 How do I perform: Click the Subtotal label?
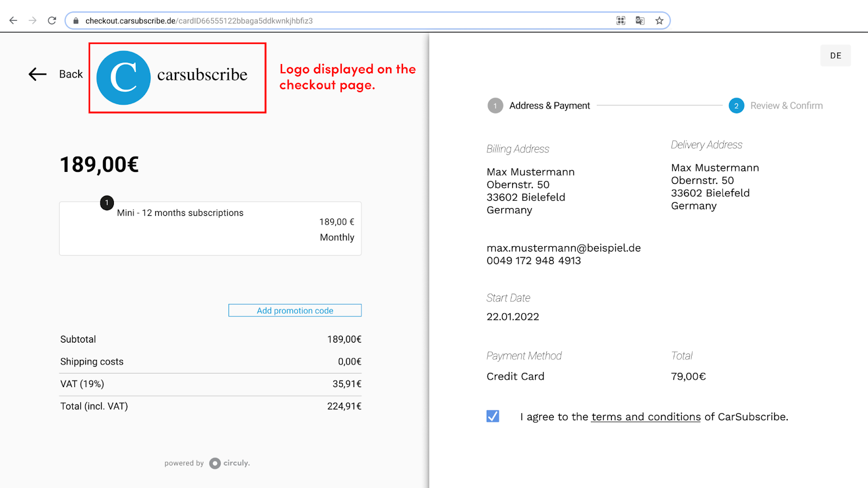coord(78,339)
